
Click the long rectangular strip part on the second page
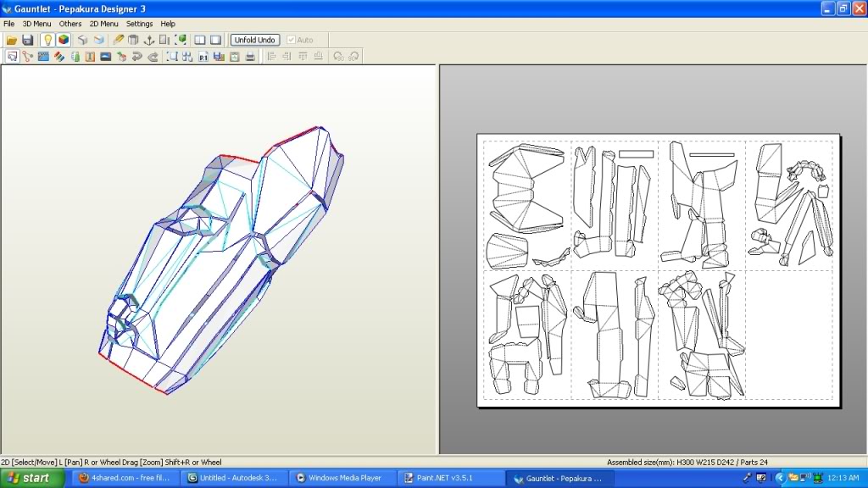tap(636, 154)
